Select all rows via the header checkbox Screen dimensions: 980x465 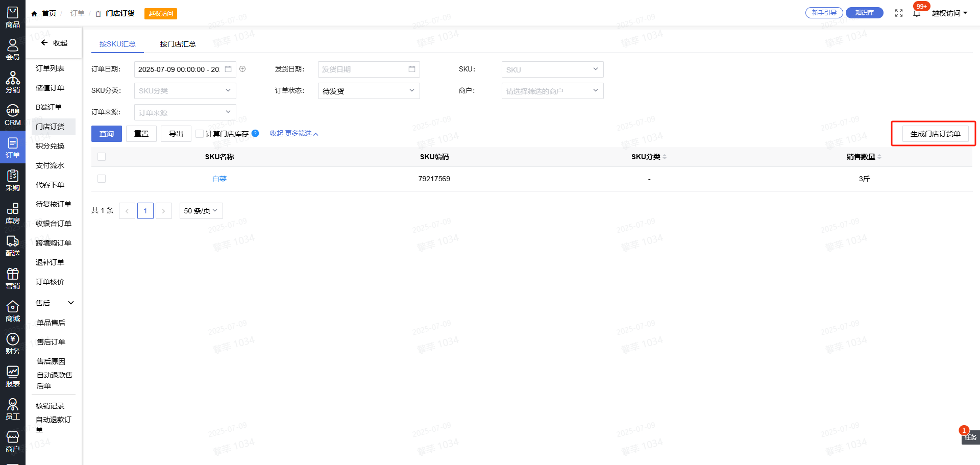click(102, 157)
